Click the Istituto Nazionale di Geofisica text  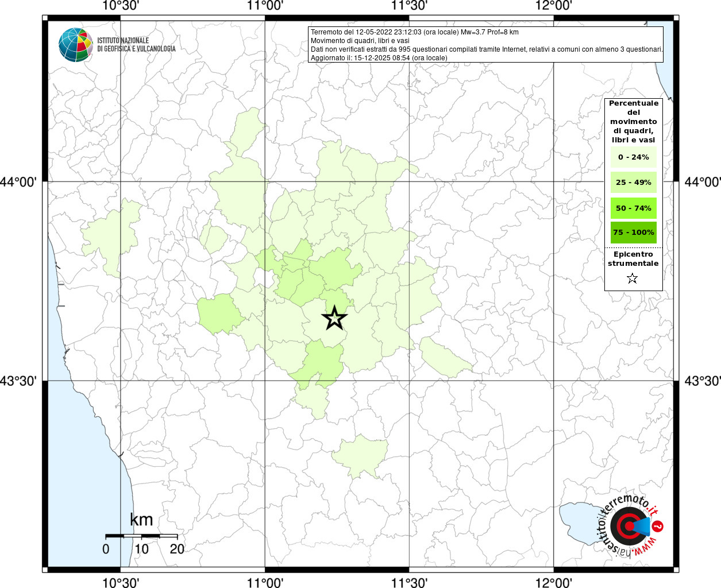[136, 45]
